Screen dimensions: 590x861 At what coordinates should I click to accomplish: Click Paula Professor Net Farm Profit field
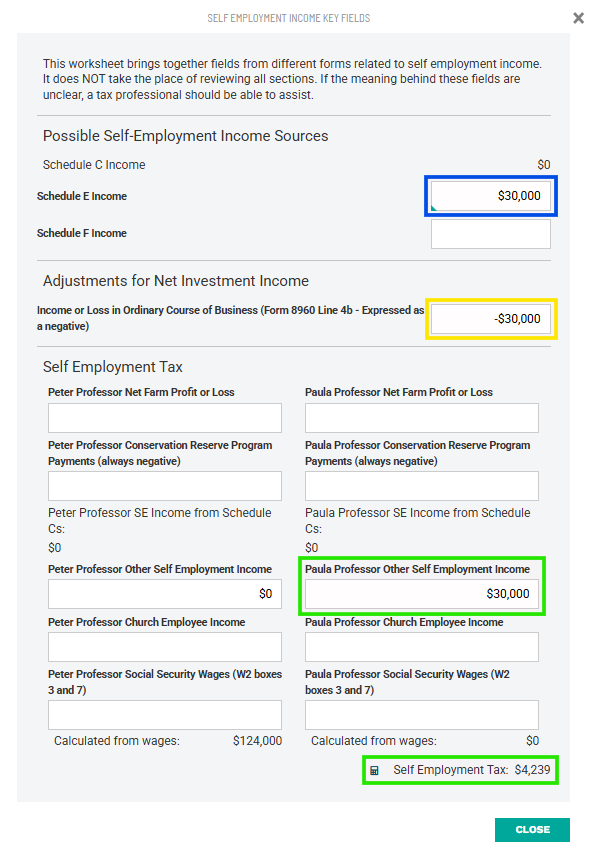pos(422,418)
